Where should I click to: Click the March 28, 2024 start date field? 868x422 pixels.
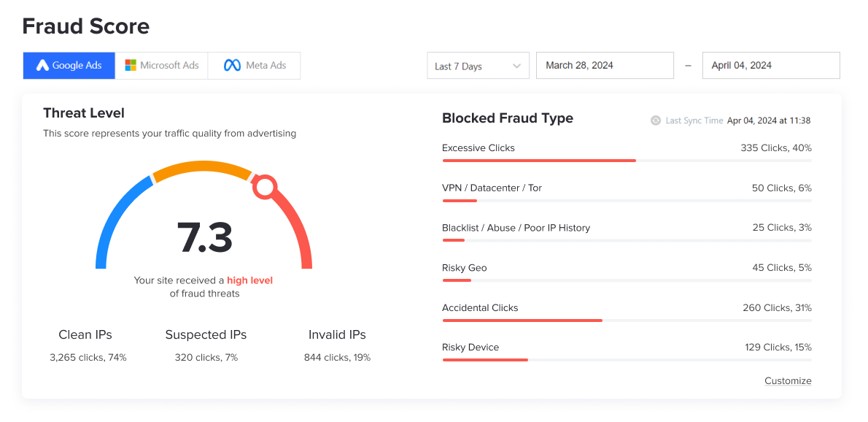point(605,65)
